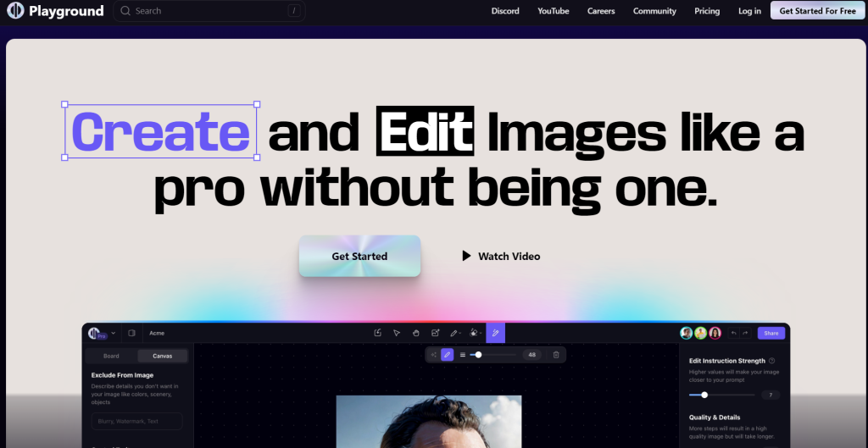The image size is (868, 448).
Task: Click the Playground Pro logo in editor
Action: pos(97,333)
